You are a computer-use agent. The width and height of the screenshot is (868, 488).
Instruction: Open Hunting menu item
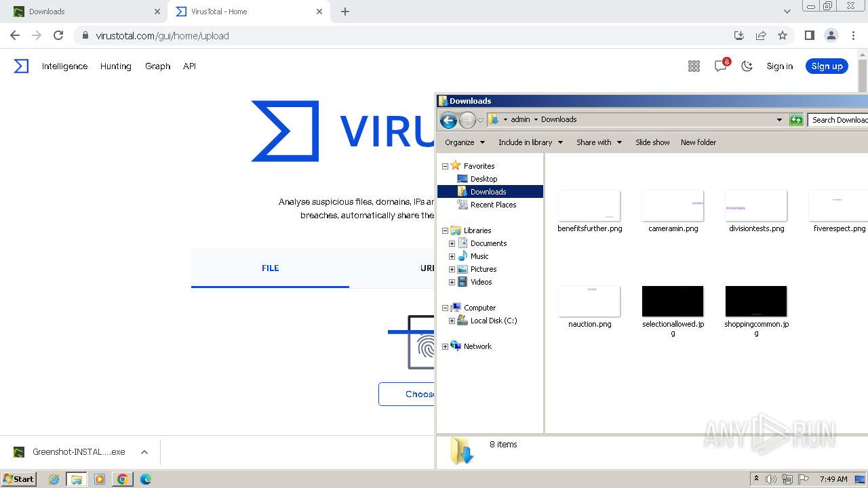[x=116, y=66]
